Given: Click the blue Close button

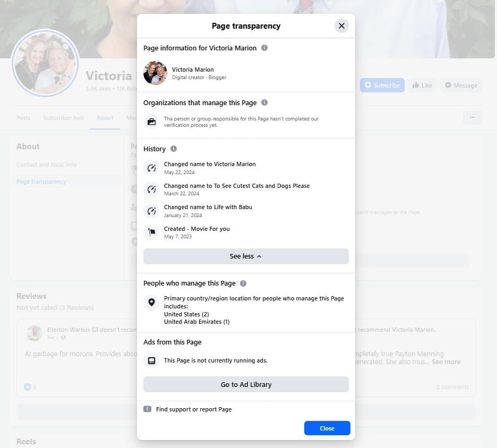Looking at the screenshot, I should [x=327, y=428].
